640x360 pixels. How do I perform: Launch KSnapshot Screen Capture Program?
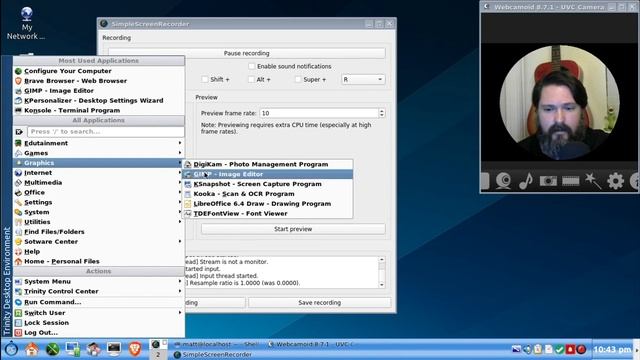(x=268, y=184)
